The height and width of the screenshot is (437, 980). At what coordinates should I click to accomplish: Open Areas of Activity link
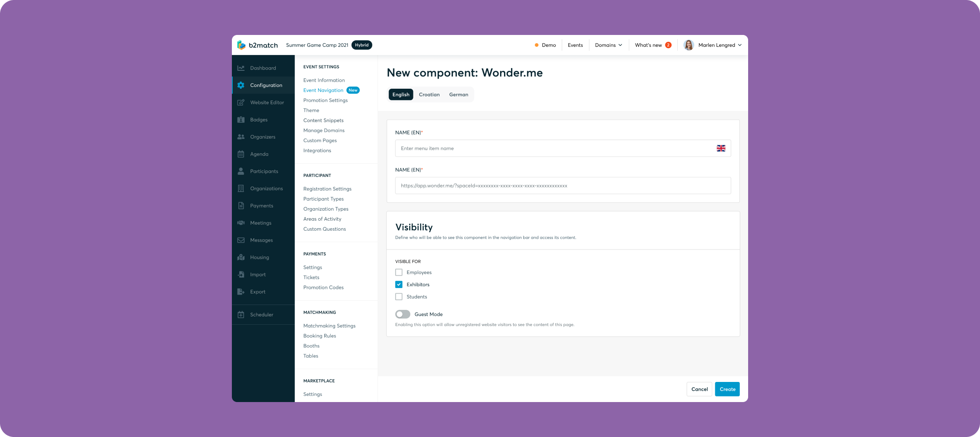[x=322, y=219]
